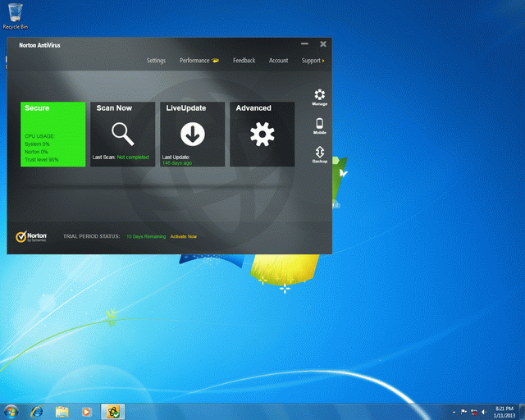Click the taskbar clock and date
The height and width of the screenshot is (420, 525).
[504, 412]
